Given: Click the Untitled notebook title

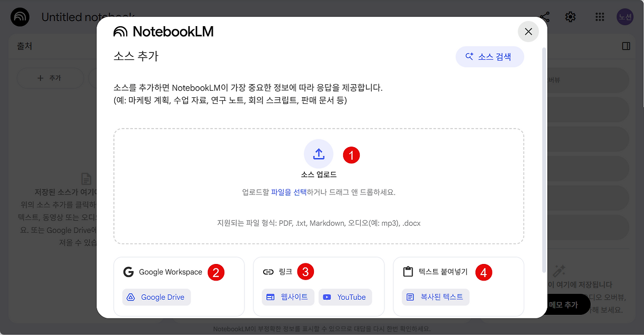Looking at the screenshot, I should pos(88,17).
